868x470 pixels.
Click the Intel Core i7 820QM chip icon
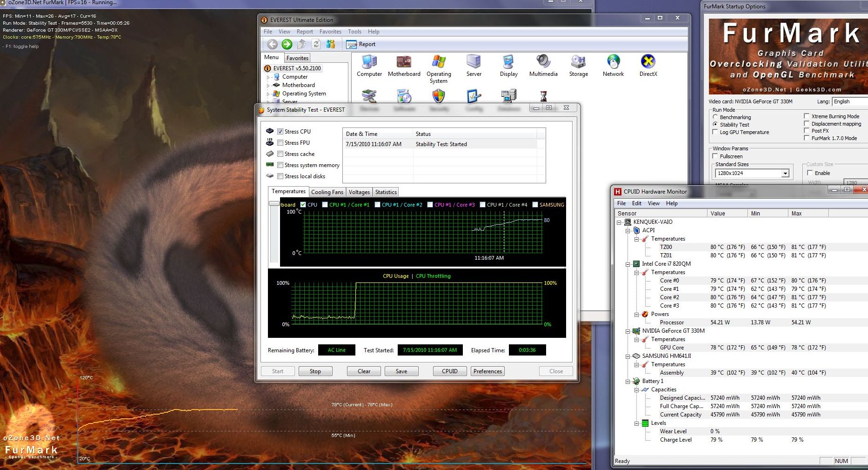point(636,264)
